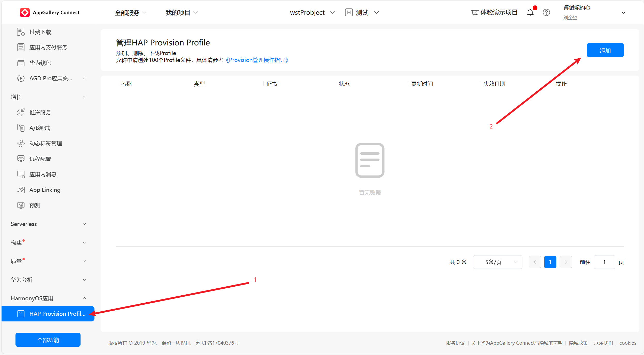
Task: Click the 预测 chart icon
Action: [21, 205]
